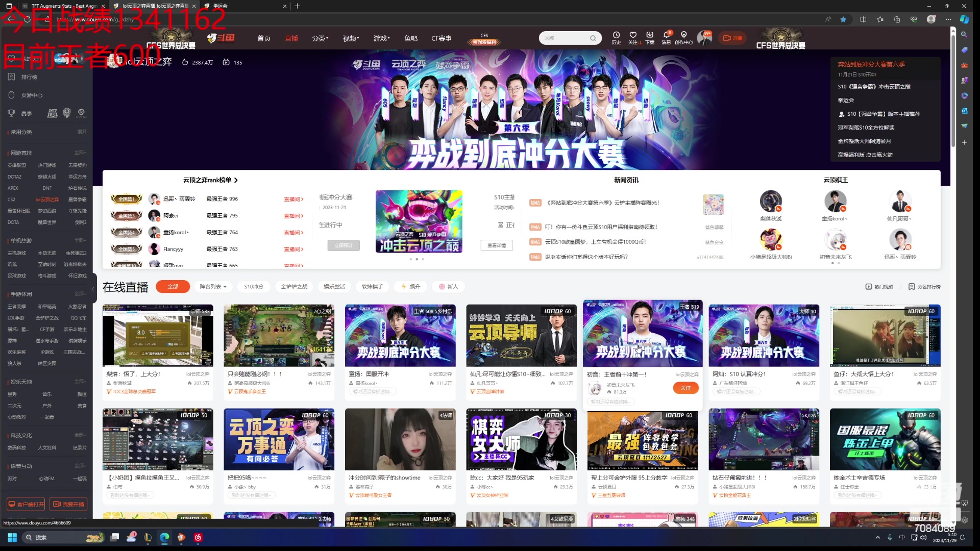Image resolution: width=980 pixels, height=551 pixels.
Task: Open the 分类 dropdown in header
Action: 320,38
